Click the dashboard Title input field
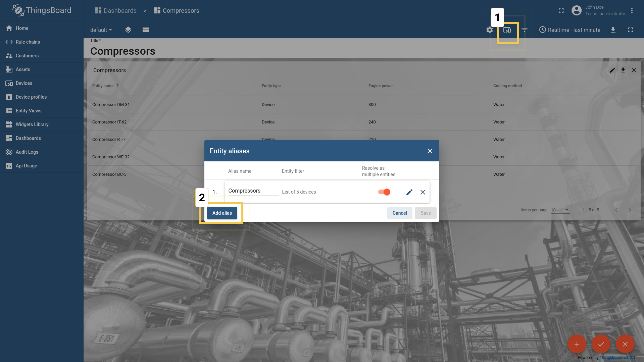Image resolution: width=644 pixels, height=362 pixels. pos(364,51)
